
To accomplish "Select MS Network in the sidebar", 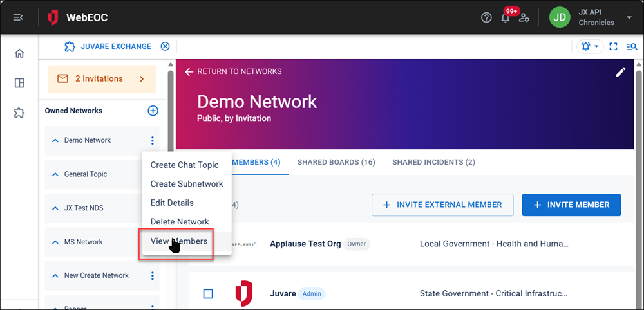I will pyautogui.click(x=83, y=242).
